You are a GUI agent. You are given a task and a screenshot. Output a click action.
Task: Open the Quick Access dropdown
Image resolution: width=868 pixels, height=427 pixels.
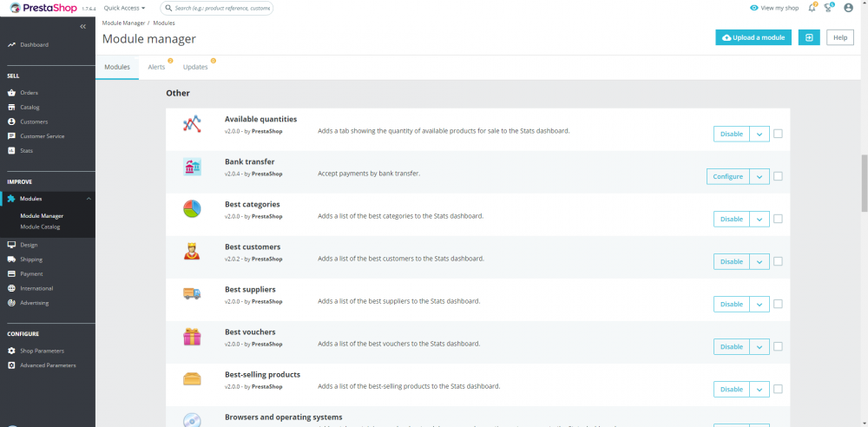(125, 8)
